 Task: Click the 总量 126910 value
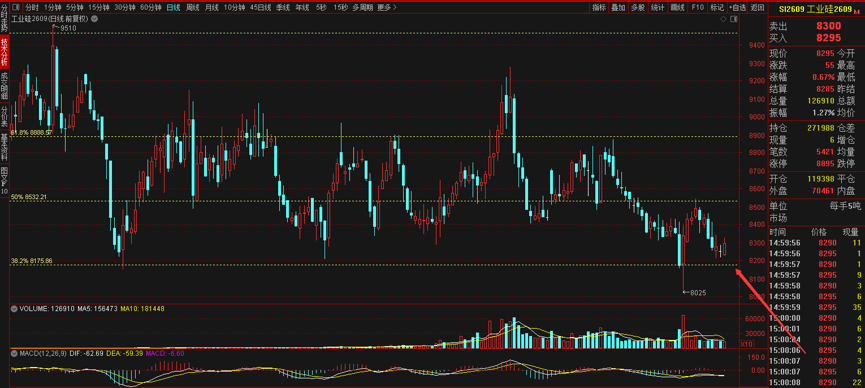[820, 101]
